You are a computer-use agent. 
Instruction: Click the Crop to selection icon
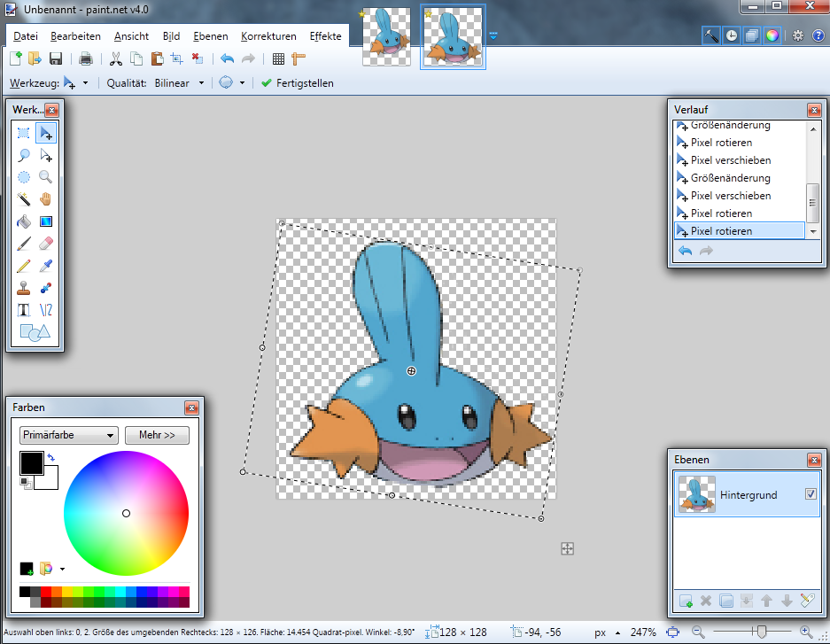(177, 58)
